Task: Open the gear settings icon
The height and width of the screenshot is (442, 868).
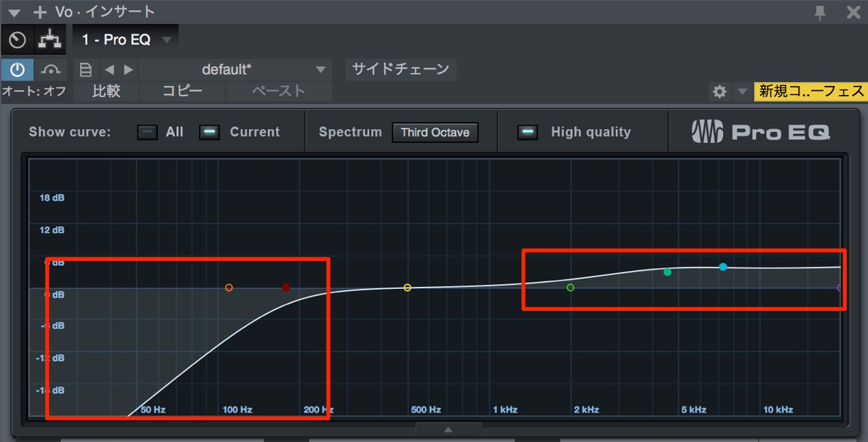Action: click(719, 92)
